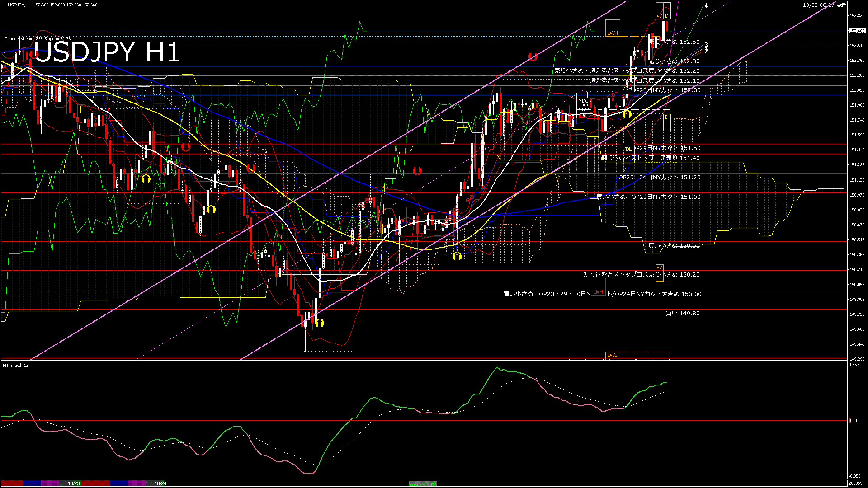Image resolution: width=868 pixels, height=488 pixels.
Task: Click the H1 macd (12) indicator label
Action: pyautogui.click(x=16, y=365)
